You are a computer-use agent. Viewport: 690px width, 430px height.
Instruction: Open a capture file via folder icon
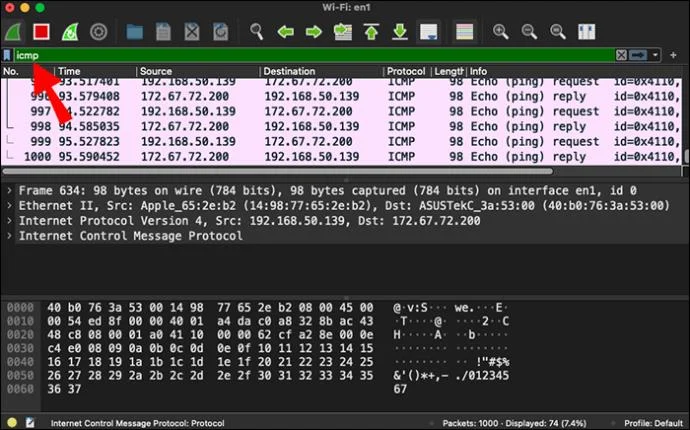click(x=135, y=32)
